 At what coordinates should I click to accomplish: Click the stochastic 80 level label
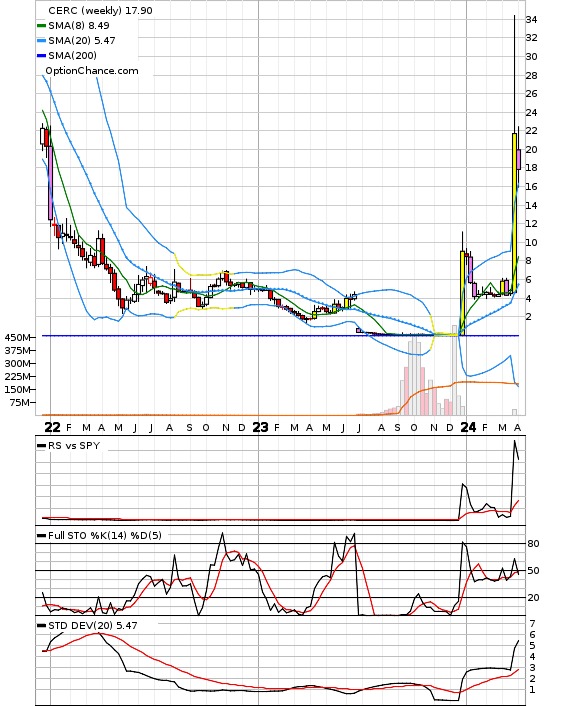point(533,543)
